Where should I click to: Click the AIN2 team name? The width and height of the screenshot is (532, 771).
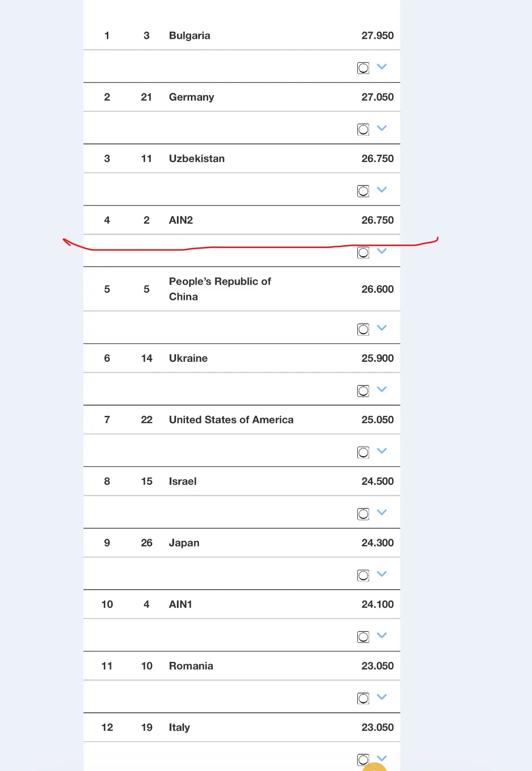(x=181, y=220)
